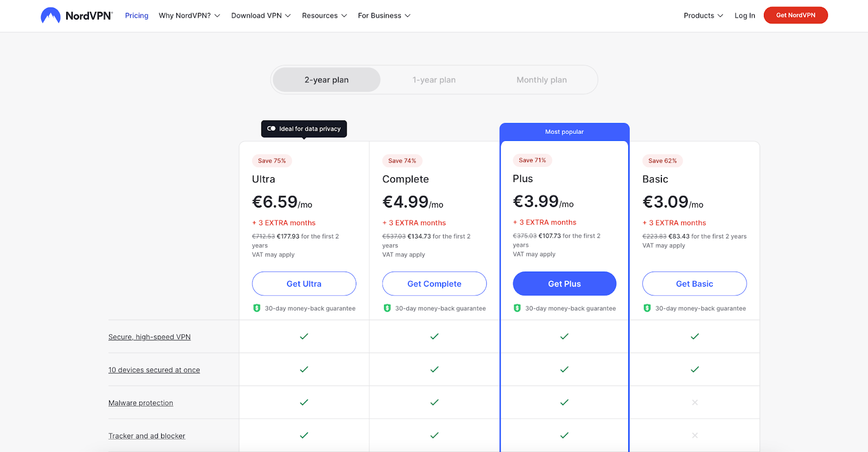The height and width of the screenshot is (452, 868).
Task: Click Complete checkmark for 10 devices secured
Action: tap(435, 370)
